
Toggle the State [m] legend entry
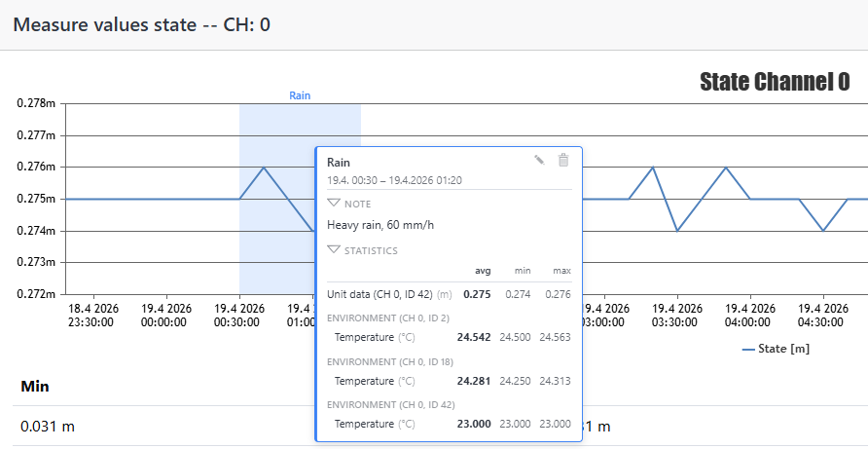[776, 349]
